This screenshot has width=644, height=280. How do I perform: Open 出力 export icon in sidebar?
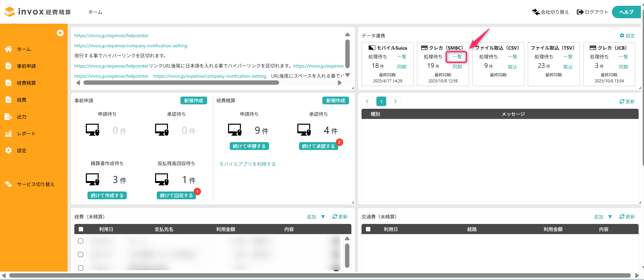click(x=8, y=117)
